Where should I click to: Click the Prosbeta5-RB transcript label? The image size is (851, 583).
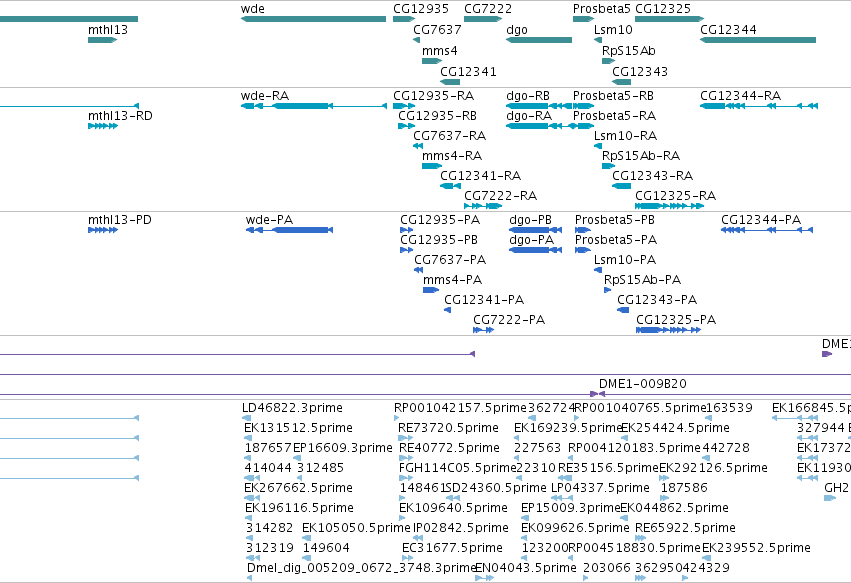pyautogui.click(x=613, y=96)
